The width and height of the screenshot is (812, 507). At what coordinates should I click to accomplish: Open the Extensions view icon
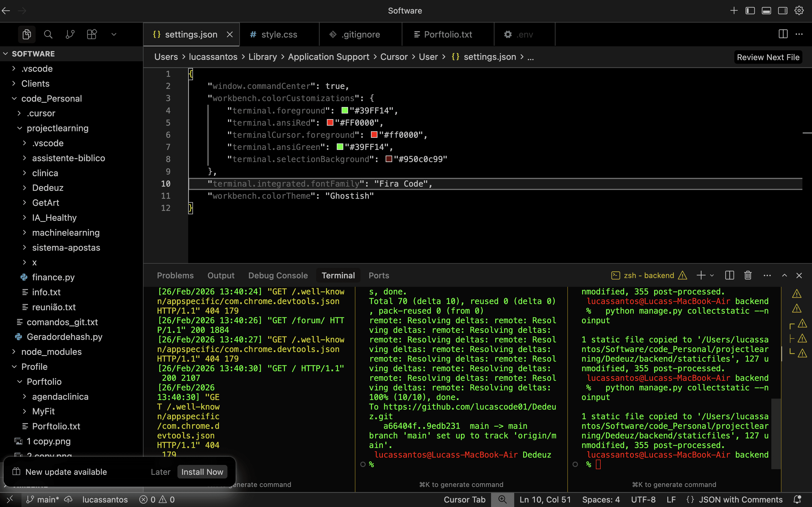(92, 34)
